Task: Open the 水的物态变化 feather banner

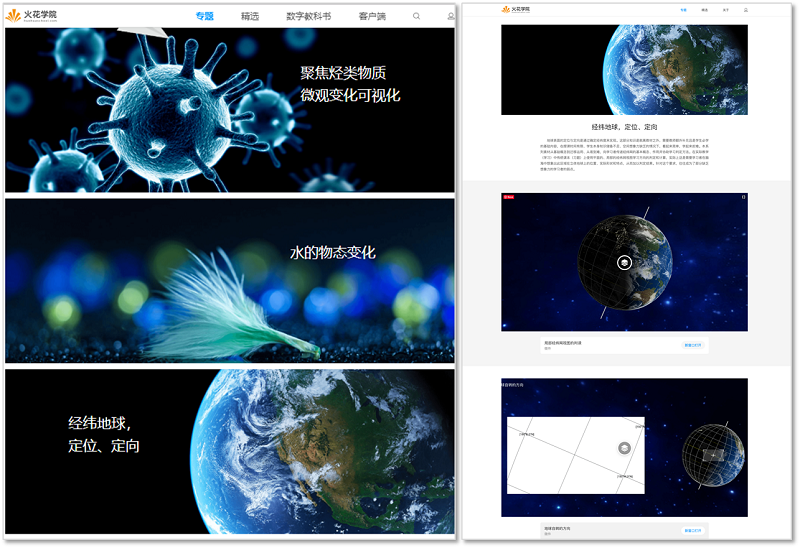Action: click(230, 281)
